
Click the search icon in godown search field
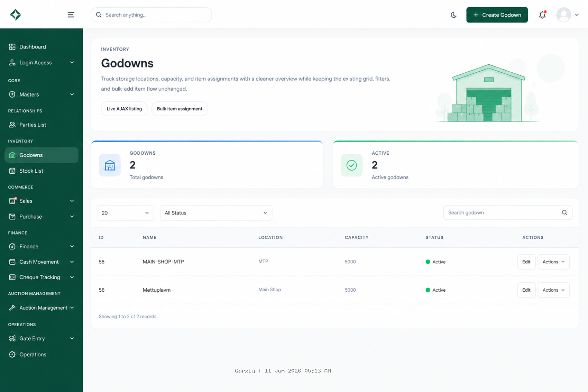pyautogui.click(x=564, y=212)
